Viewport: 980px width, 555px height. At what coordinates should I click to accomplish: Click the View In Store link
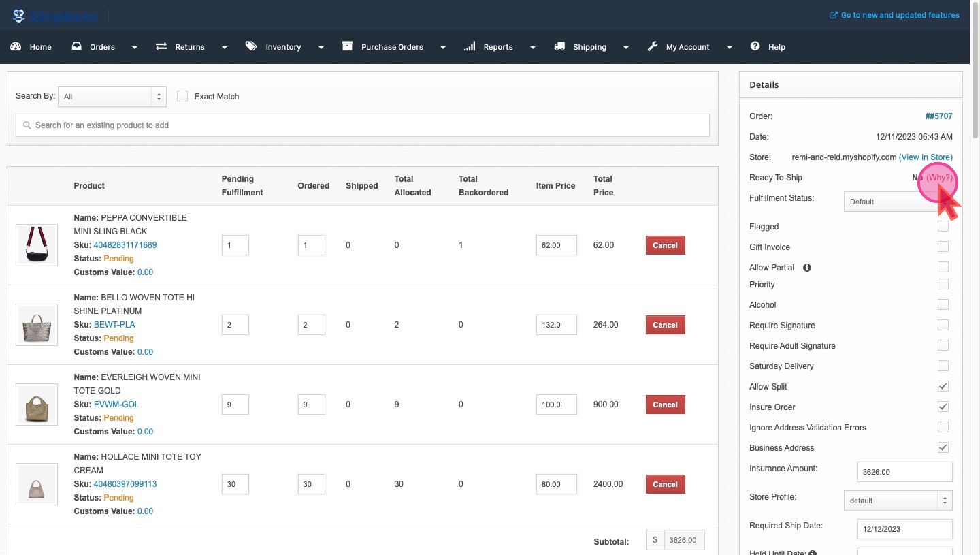coord(926,157)
